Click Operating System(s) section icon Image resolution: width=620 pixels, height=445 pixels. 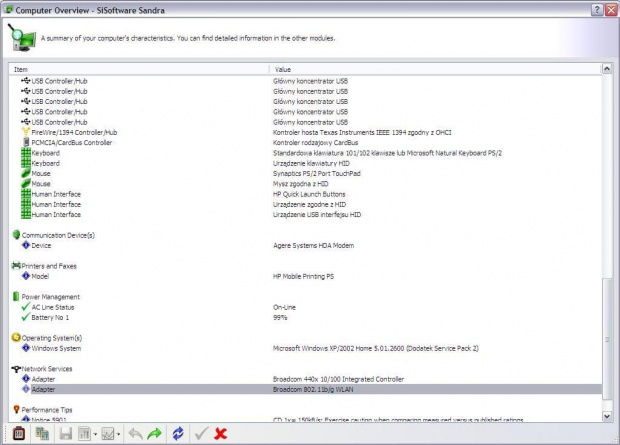point(16,338)
